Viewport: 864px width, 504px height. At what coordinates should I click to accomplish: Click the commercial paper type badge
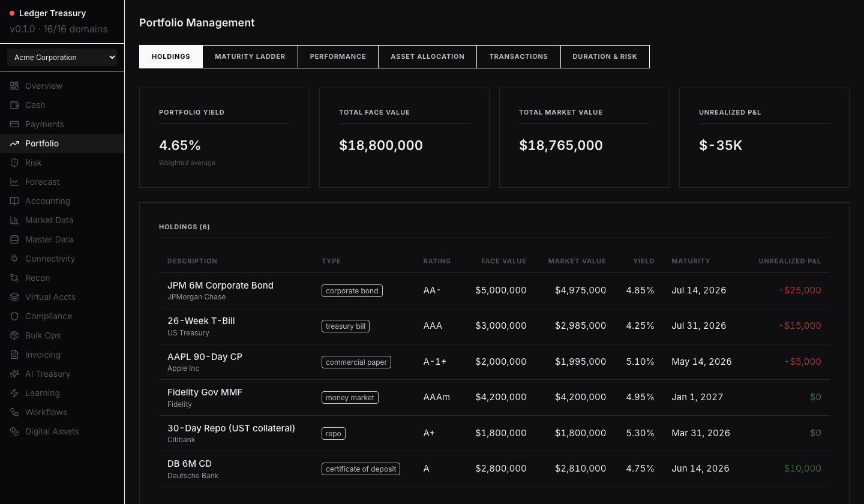[356, 362]
